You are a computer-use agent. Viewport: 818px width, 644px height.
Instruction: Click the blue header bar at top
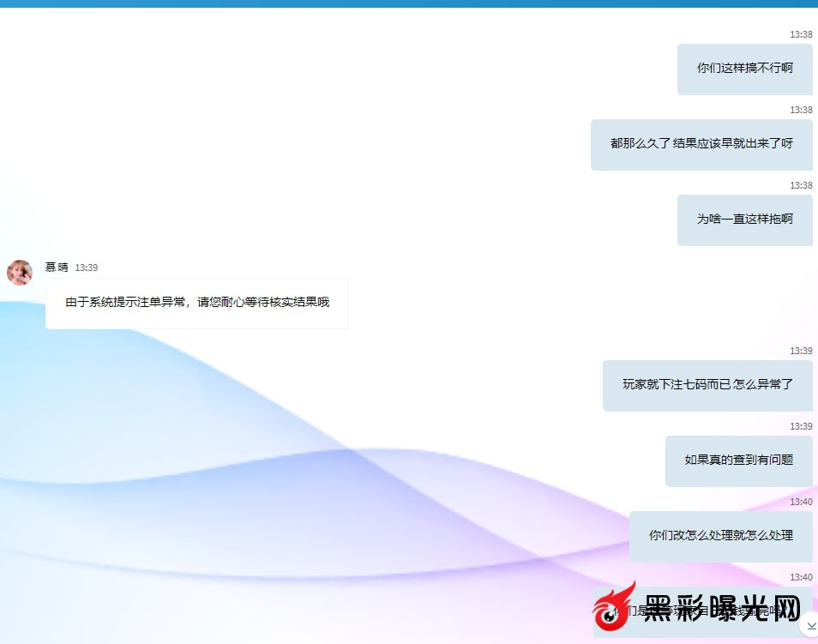(409, 3)
